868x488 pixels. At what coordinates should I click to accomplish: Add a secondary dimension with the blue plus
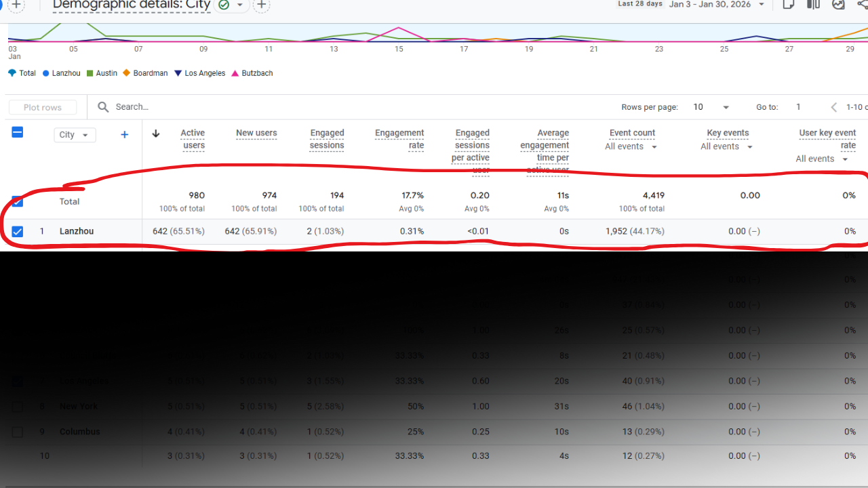click(124, 135)
